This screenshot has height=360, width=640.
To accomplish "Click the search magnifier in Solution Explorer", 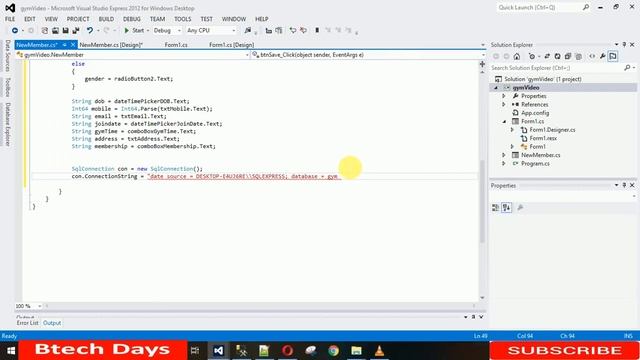I will tap(627, 68).
